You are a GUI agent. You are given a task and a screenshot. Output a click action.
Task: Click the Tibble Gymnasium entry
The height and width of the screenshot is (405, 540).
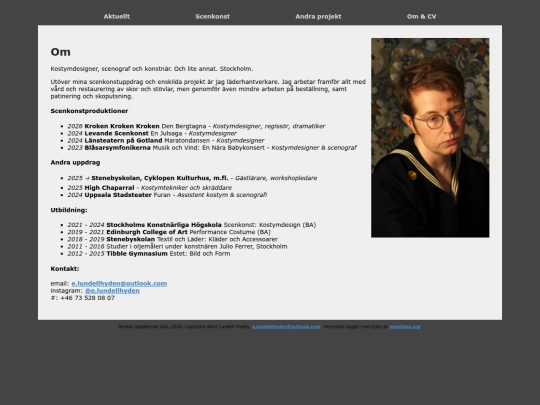tap(149, 254)
